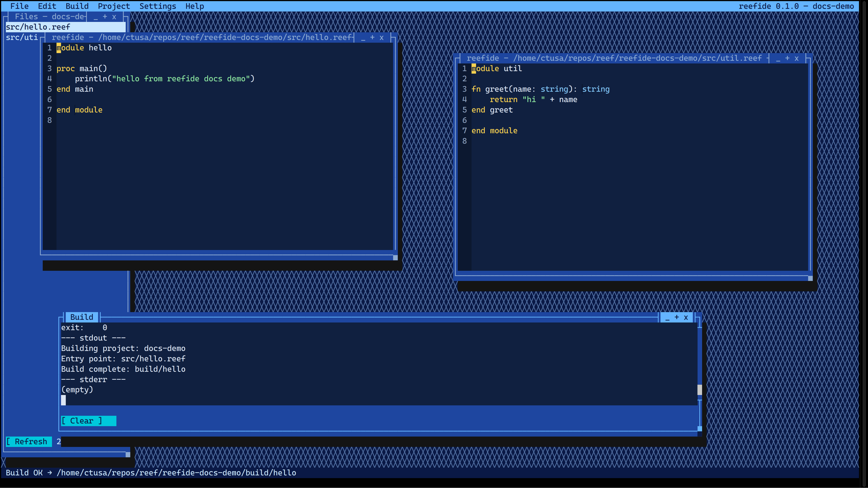Click the Refresh button in Files panel
The image size is (868, 488).
click(x=29, y=441)
